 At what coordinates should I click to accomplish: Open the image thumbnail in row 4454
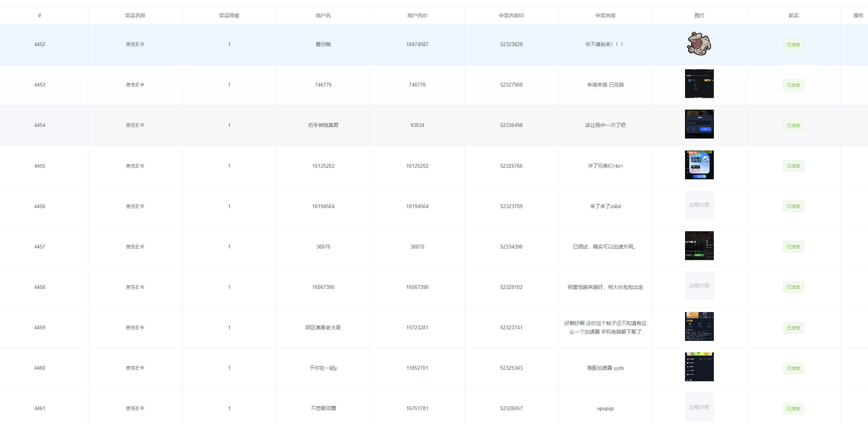point(699,124)
